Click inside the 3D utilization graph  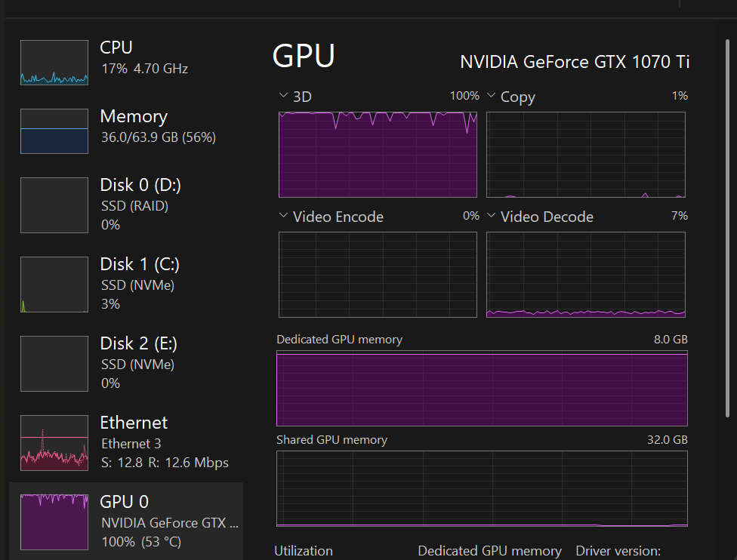tap(378, 155)
